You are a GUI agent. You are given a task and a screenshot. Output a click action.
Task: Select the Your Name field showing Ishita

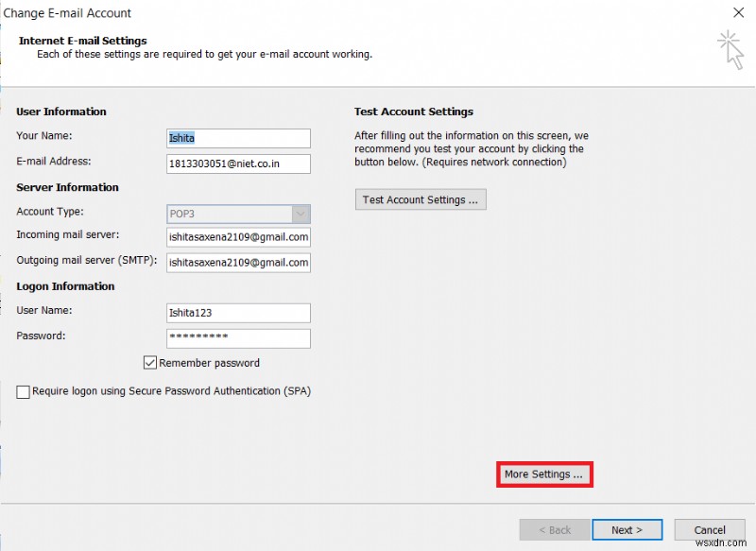[237, 138]
